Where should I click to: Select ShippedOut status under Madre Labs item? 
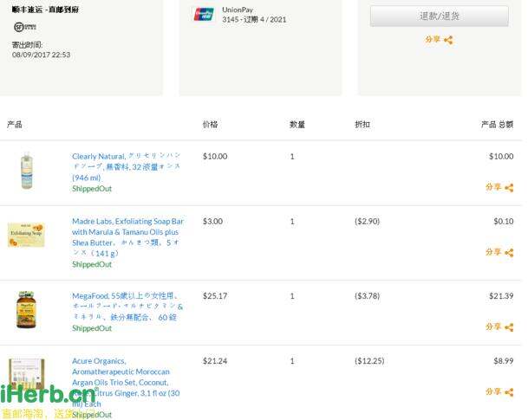point(92,264)
